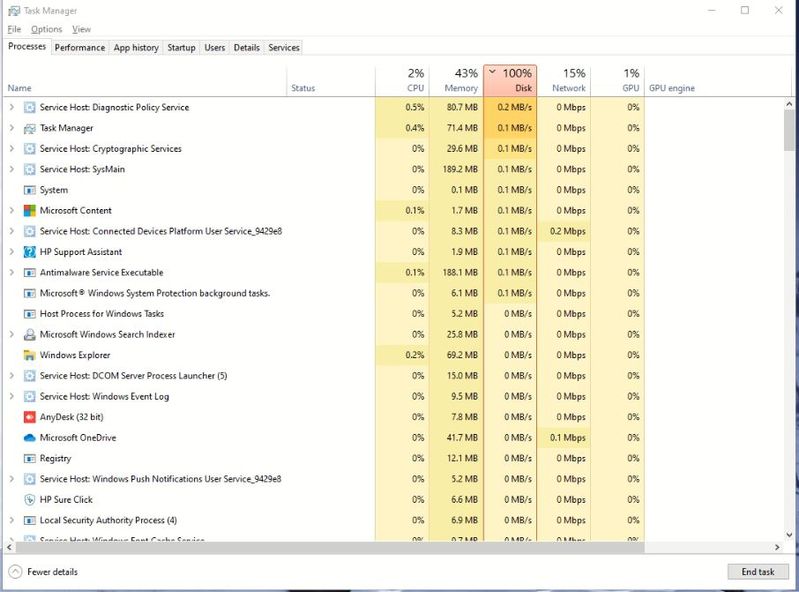Click the 189.2 MB memory value for SysMain
The height and width of the screenshot is (592, 799).
point(460,169)
